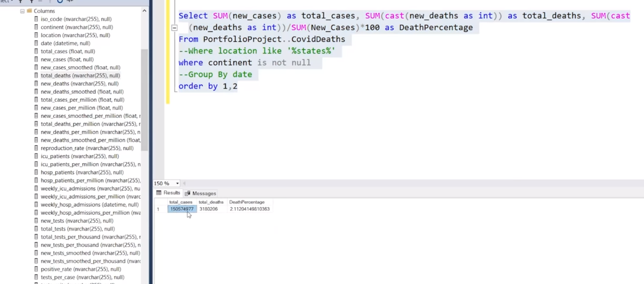Collapse the Columns tree node

coord(22,11)
